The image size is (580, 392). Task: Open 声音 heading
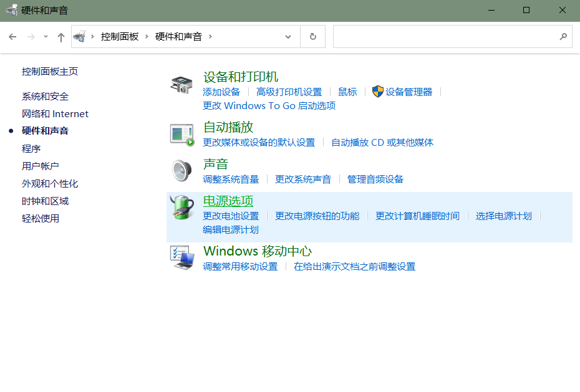(216, 164)
